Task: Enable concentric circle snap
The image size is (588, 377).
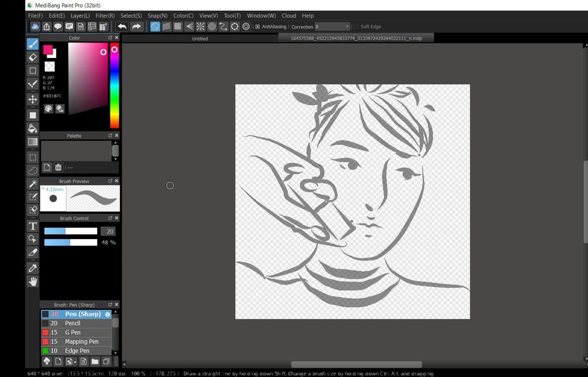Action: 212,26
